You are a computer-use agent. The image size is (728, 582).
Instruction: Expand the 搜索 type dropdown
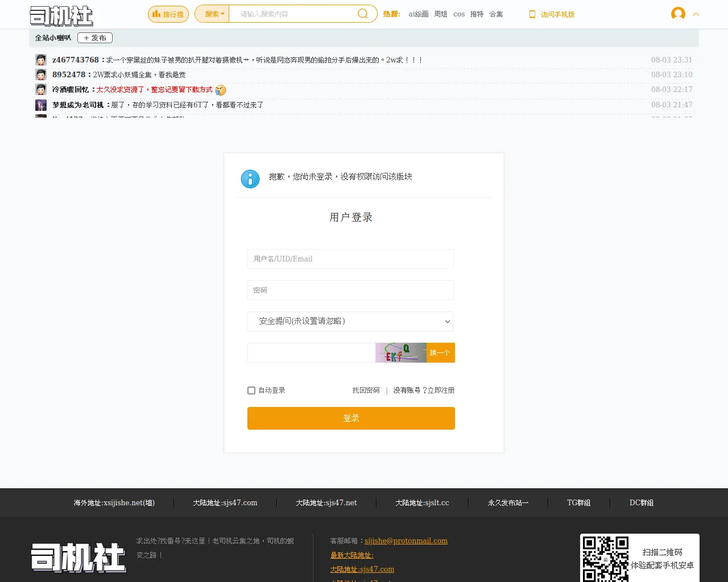pos(212,14)
